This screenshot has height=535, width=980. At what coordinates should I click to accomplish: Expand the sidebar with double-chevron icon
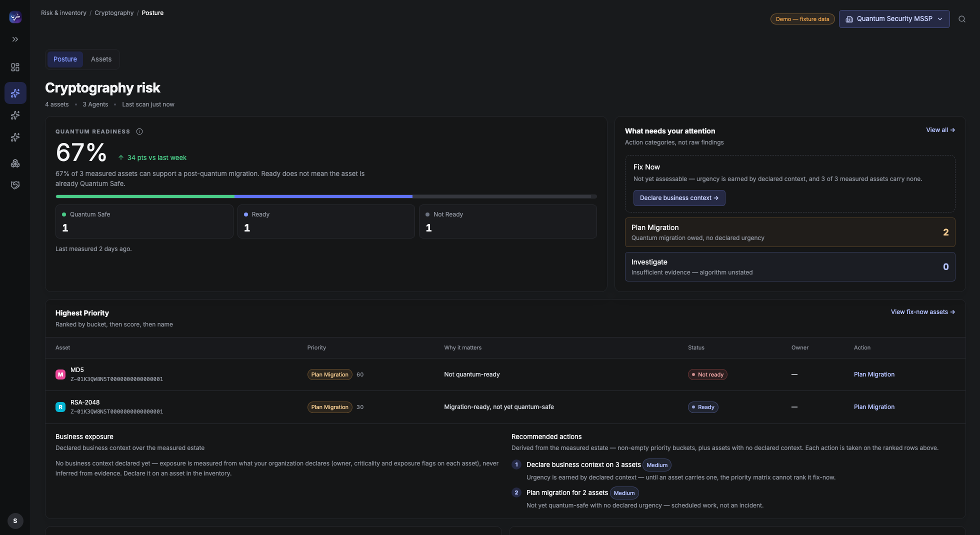click(x=15, y=39)
